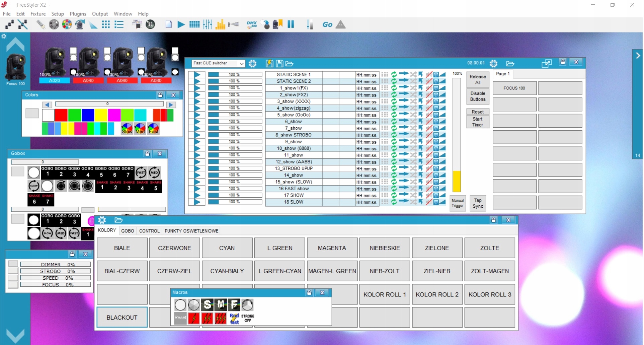The width and height of the screenshot is (644, 345).
Task: Open the sliders mixer toolbar icon
Action: click(x=208, y=24)
